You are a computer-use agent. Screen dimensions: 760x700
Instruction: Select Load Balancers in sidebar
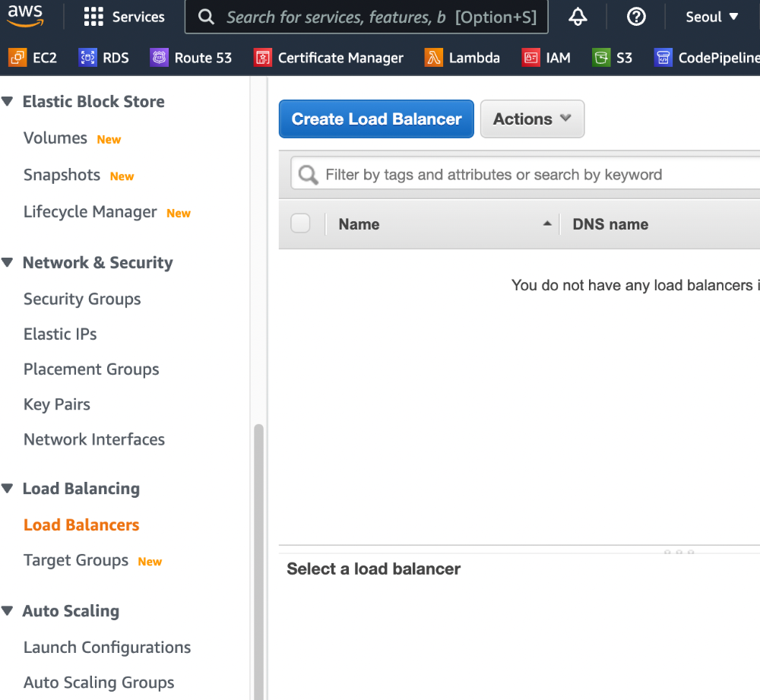point(81,525)
